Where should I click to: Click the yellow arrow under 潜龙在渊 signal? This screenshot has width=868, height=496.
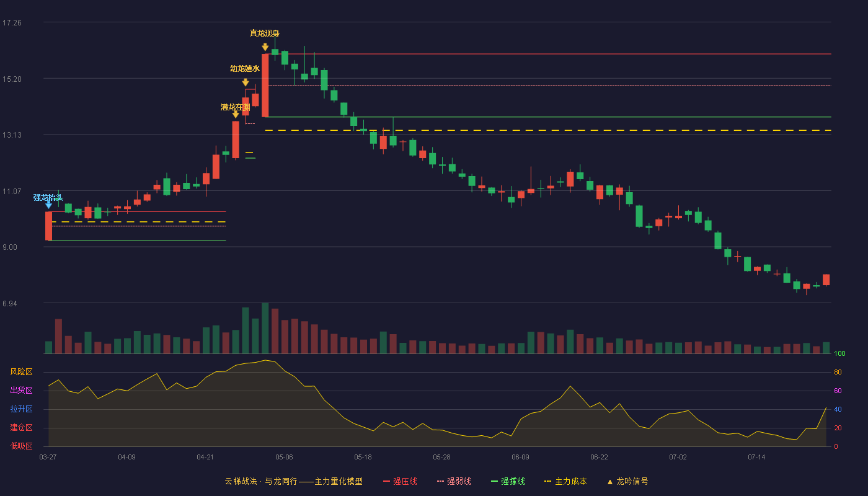click(x=236, y=114)
